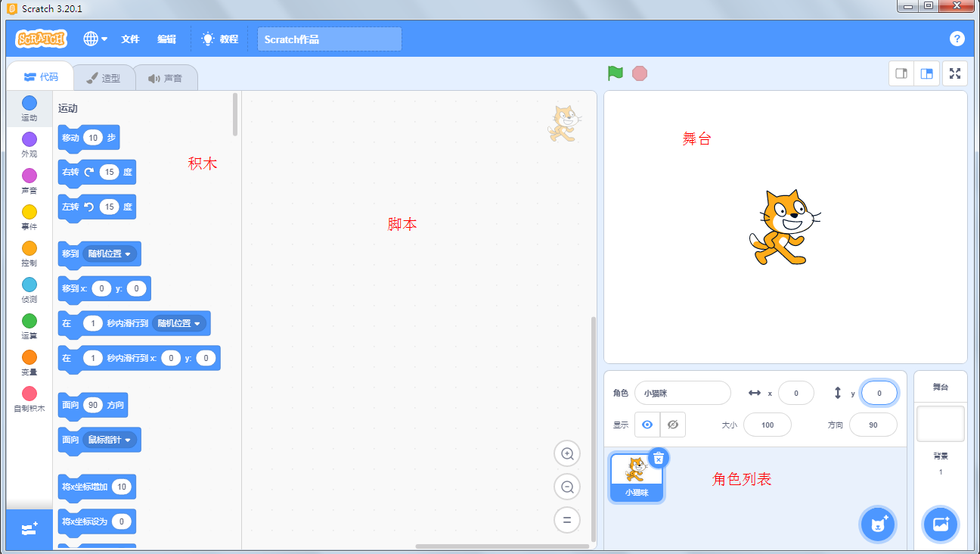The height and width of the screenshot is (554, 980).
Task: Expand 随机位置 dropdown in 移到 block
Action: pyautogui.click(x=110, y=254)
